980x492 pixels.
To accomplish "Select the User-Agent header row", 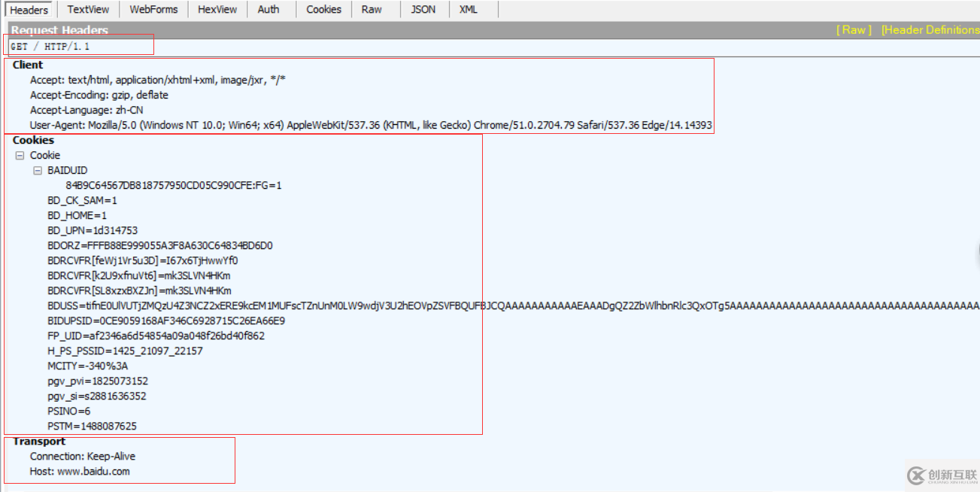I will click(371, 125).
